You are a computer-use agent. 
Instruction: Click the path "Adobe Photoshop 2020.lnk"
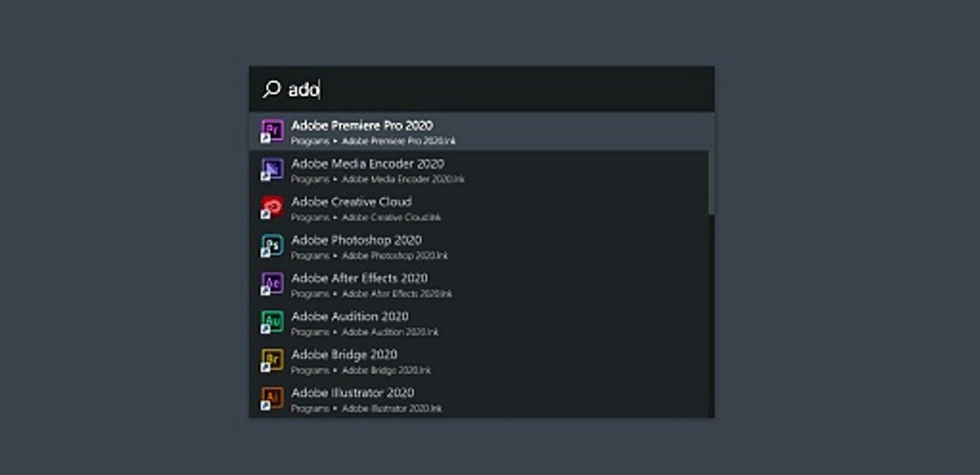coord(395,256)
